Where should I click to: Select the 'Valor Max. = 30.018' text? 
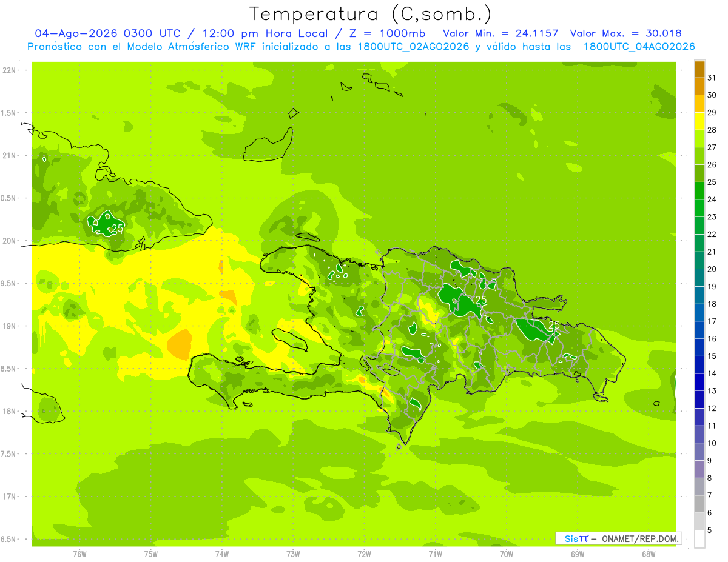tap(626, 33)
